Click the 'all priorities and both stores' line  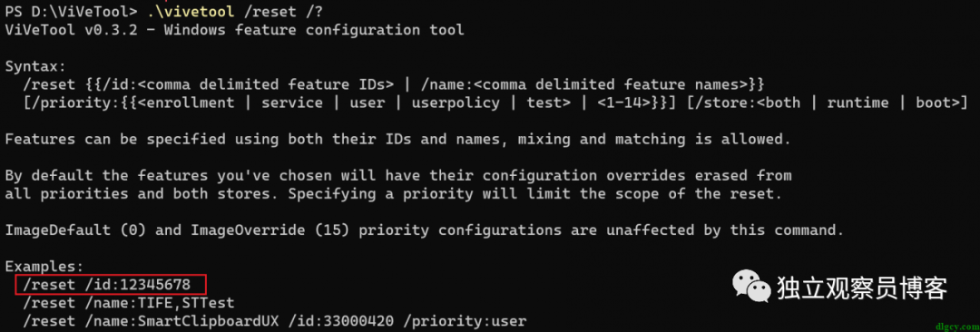pyautogui.click(x=393, y=193)
